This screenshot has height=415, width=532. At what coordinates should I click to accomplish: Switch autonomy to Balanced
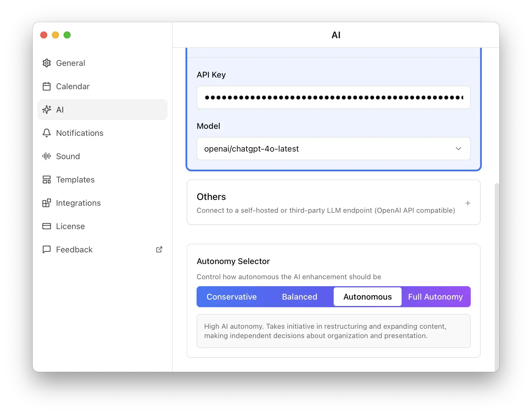[299, 297]
